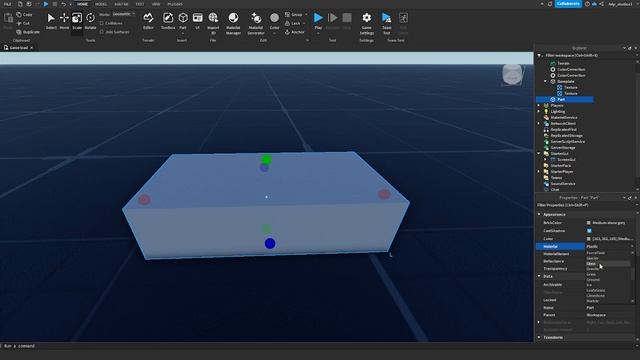Viewport: 640px width, 360px height.
Task: Expand the StarterPlayer node
Action: (539, 171)
